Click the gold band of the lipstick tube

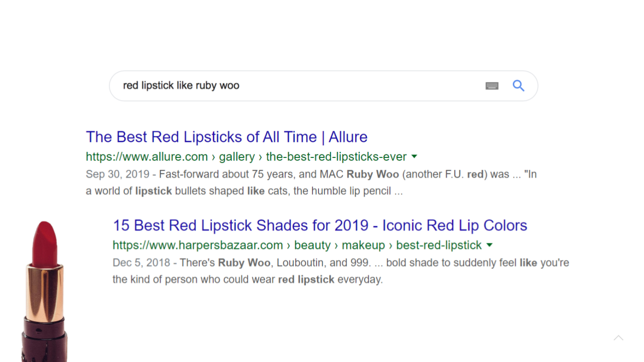point(45,292)
